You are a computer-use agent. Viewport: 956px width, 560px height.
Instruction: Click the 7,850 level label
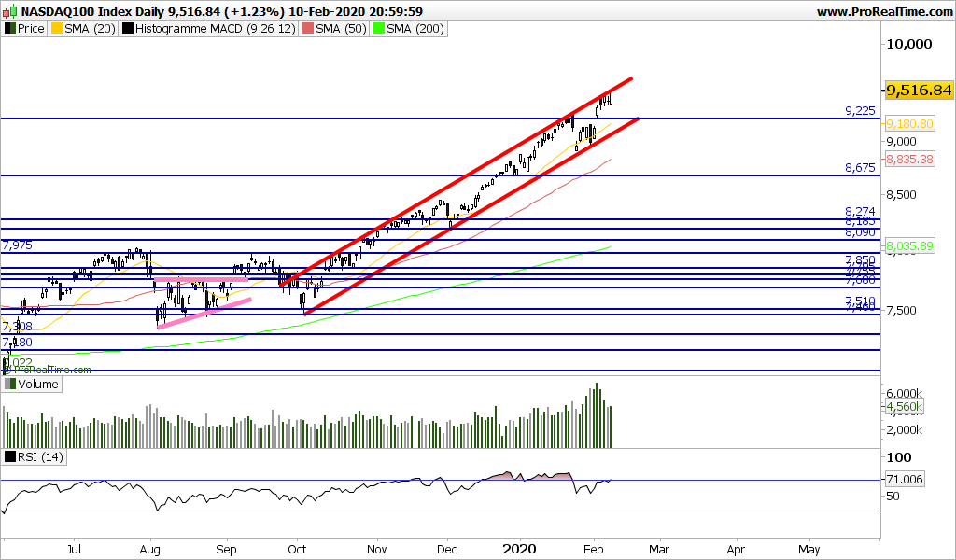point(860,259)
